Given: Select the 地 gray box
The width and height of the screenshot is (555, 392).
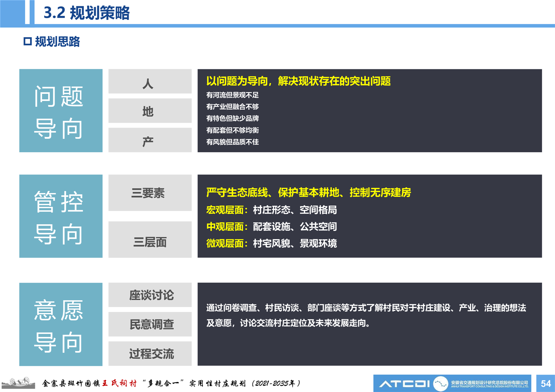Looking at the screenshot, I should [150, 111].
